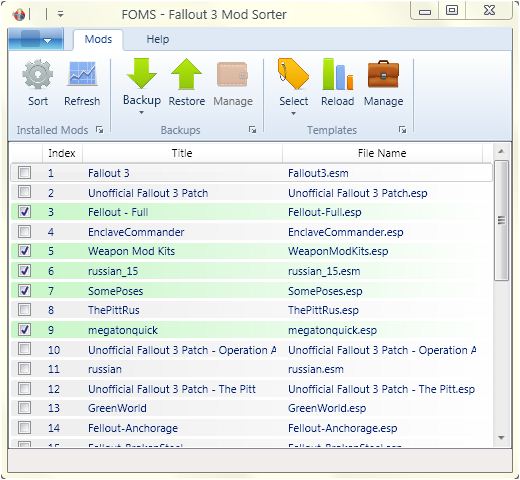This screenshot has height=480, width=520.
Task: Click the Reload bar-chart icon
Action: (x=338, y=74)
